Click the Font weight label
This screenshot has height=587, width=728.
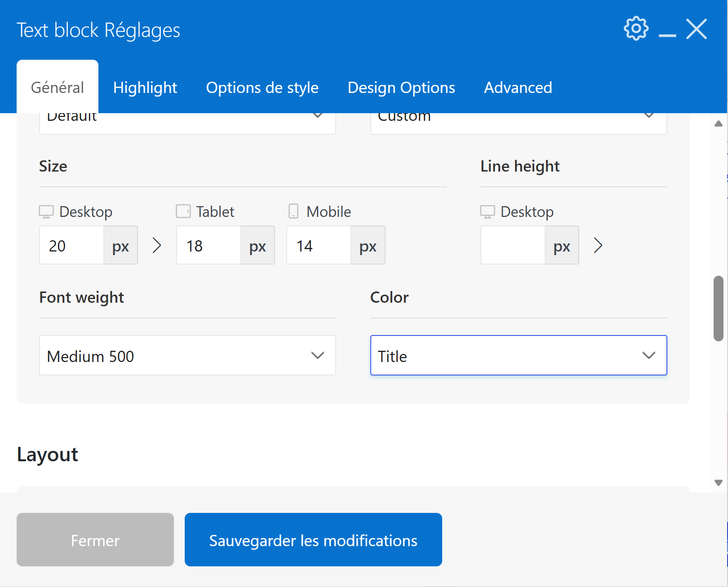pyautogui.click(x=81, y=297)
